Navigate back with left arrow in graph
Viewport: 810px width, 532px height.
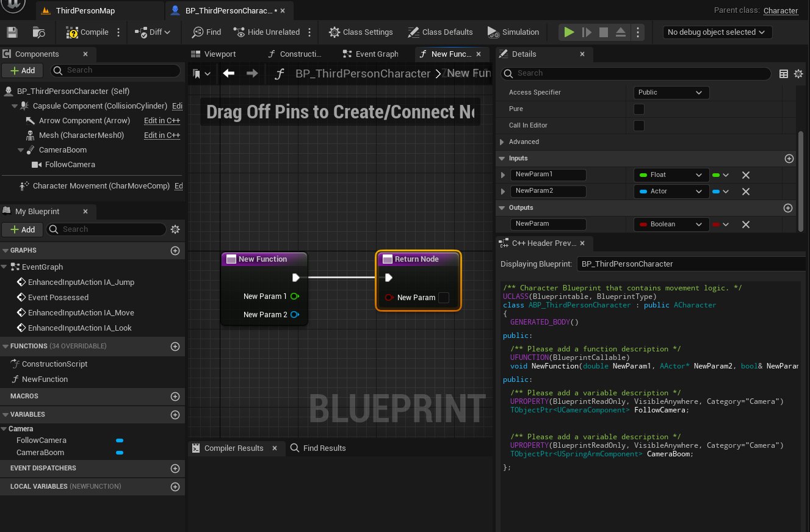pyautogui.click(x=229, y=73)
